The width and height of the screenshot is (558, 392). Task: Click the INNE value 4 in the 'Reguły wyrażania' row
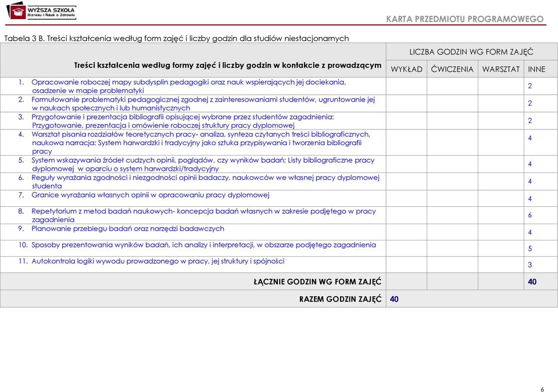530,182
